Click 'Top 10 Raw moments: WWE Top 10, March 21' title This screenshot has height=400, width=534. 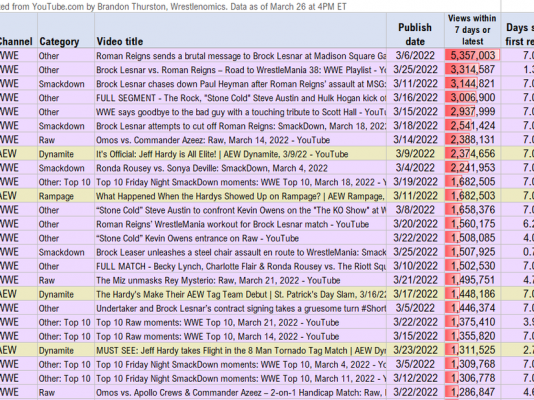(240, 322)
